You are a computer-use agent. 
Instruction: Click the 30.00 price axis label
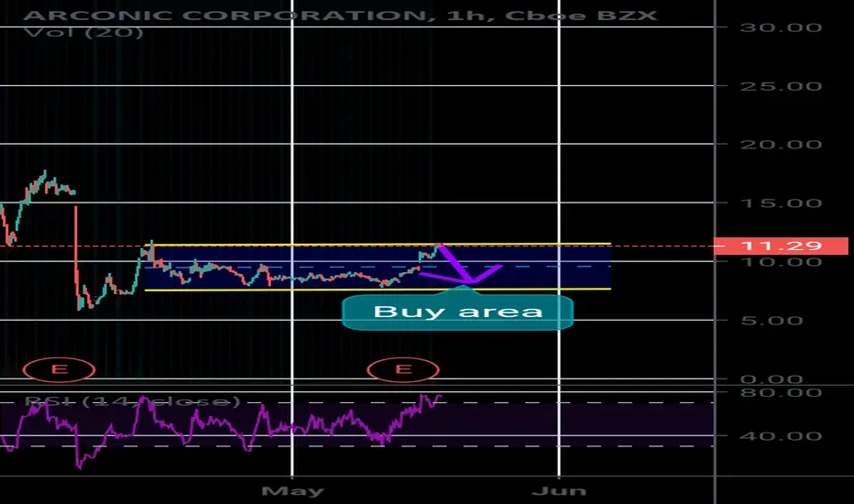[781, 27]
